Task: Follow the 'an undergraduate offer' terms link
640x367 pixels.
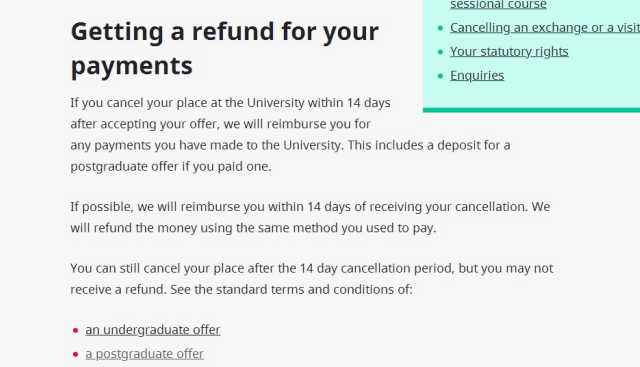Action: 153,330
